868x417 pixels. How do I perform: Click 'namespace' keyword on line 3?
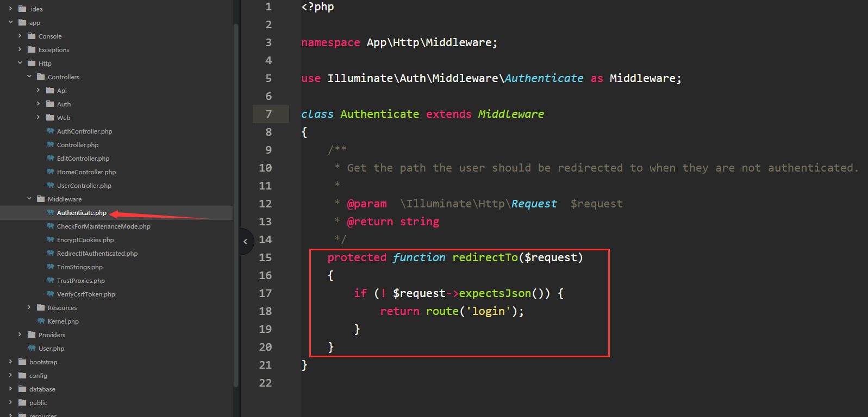330,42
